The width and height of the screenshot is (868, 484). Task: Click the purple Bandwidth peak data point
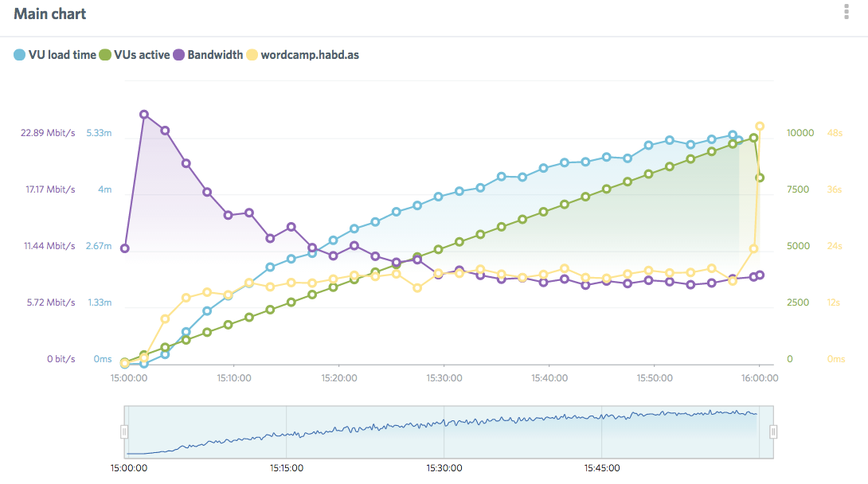click(144, 115)
